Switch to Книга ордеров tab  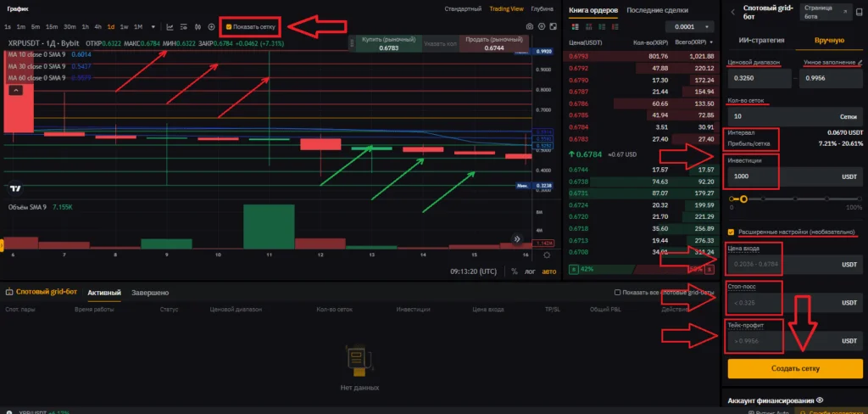[593, 10]
